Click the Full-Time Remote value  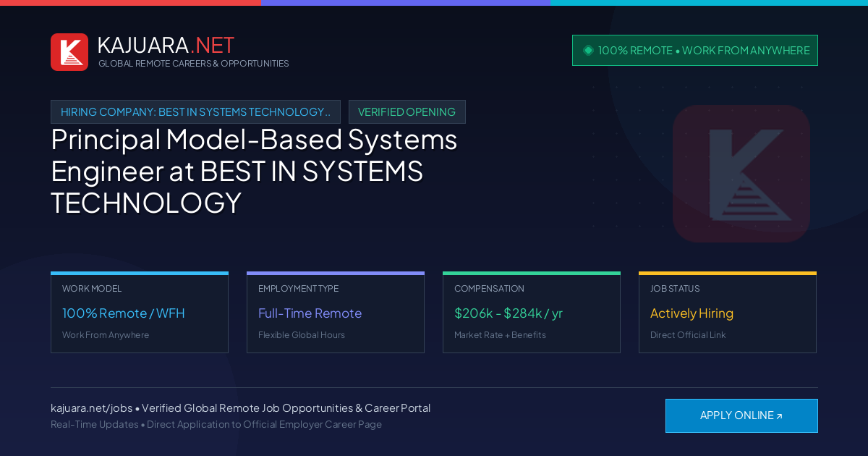(x=310, y=313)
